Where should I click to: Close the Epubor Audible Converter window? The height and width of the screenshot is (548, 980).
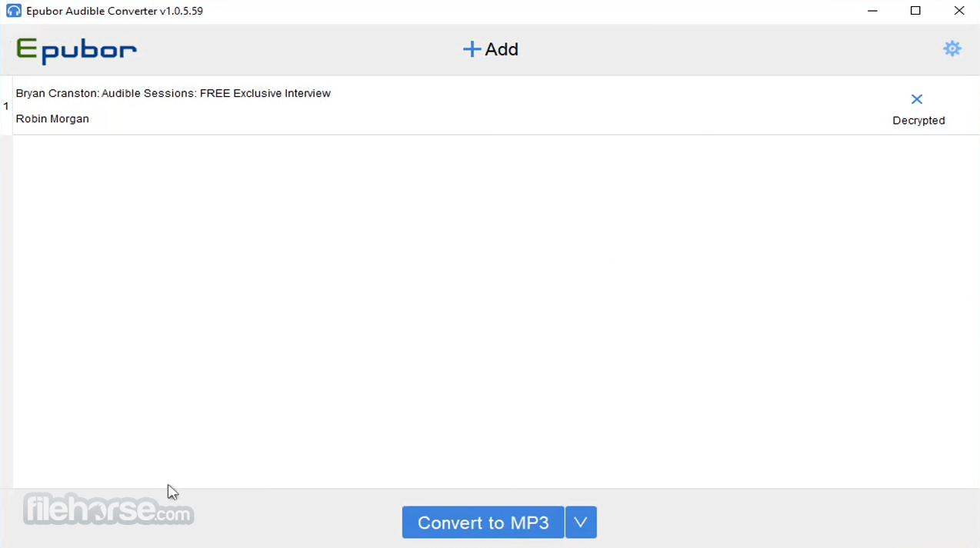pos(959,11)
